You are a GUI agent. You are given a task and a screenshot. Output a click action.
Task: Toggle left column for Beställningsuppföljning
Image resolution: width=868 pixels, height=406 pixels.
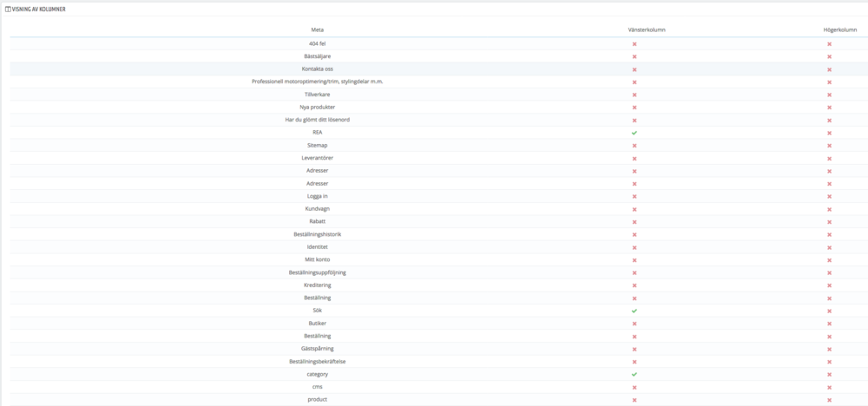click(635, 273)
